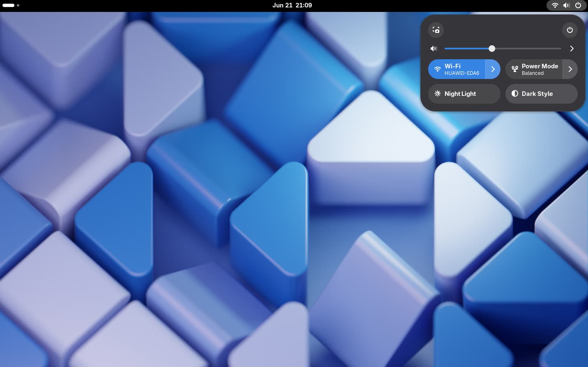
Task: Open Activities overview via the workspace pill
Action: tap(9, 5)
